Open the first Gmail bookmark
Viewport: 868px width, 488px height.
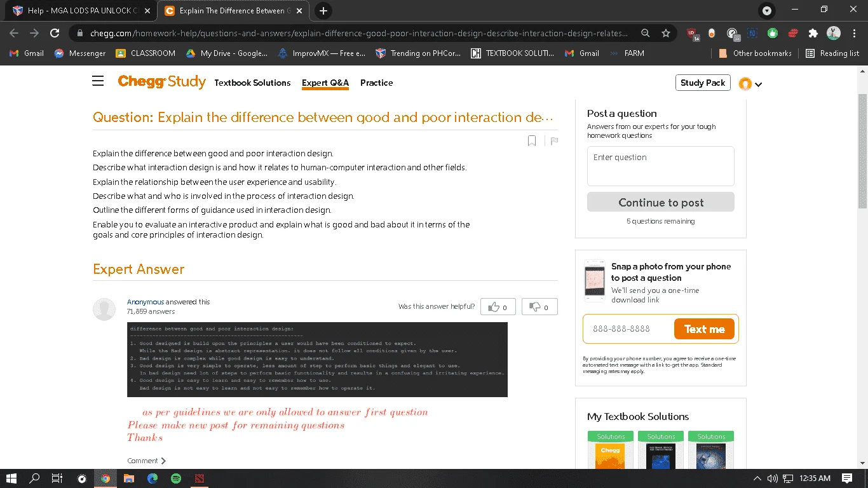27,53
